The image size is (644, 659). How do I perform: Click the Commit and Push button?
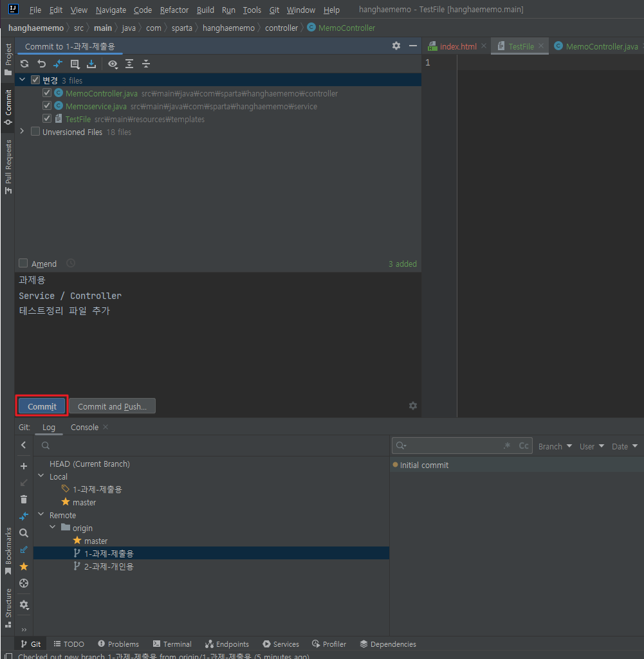tap(113, 406)
